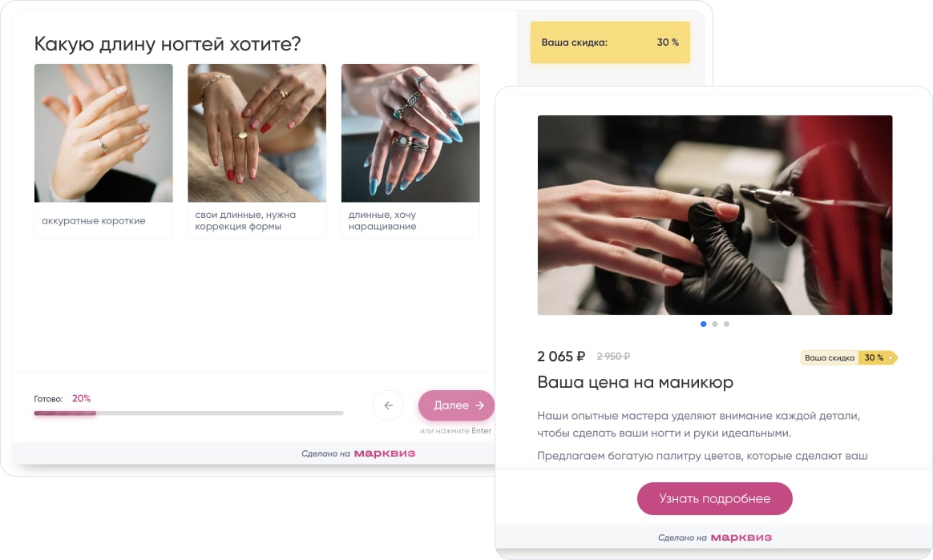Switch to the third carousel dot
The width and height of the screenshot is (933, 560).
tap(726, 324)
